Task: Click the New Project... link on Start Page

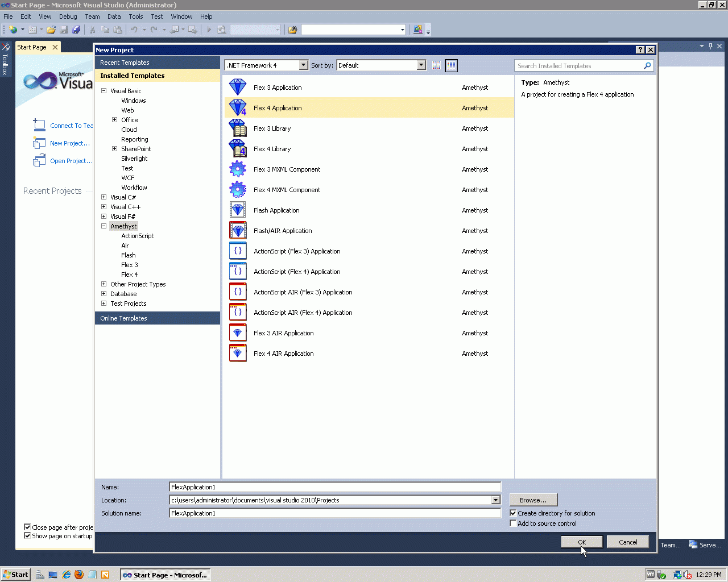Action: (70, 143)
